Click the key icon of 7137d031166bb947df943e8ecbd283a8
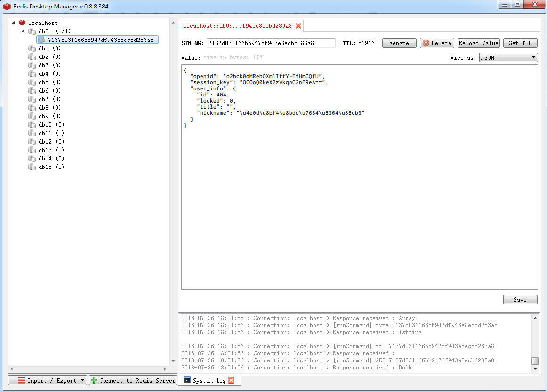547x392 pixels. 41,40
